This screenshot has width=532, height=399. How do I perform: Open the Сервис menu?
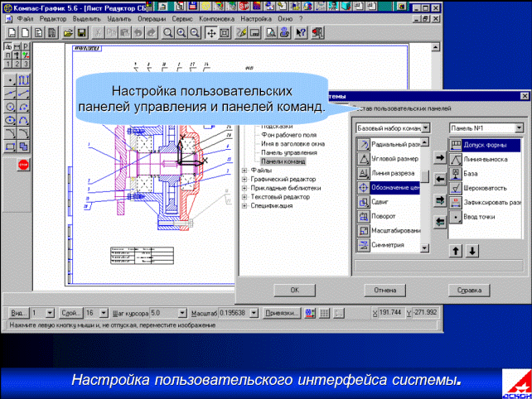click(x=182, y=19)
